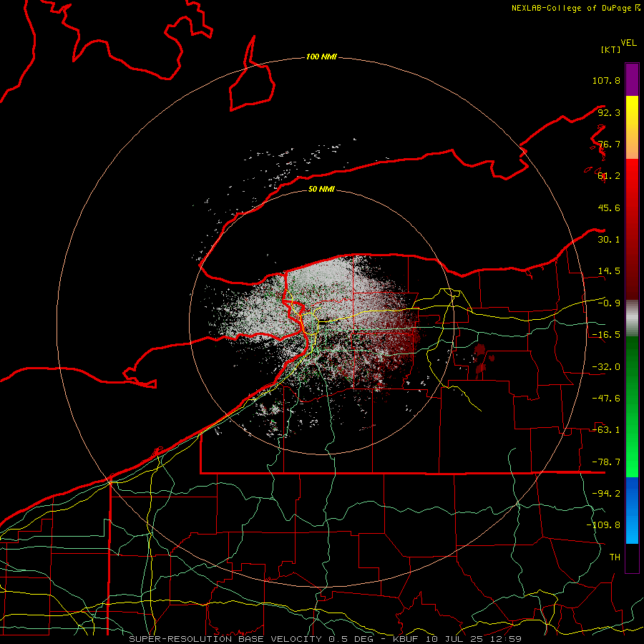Click the TH legend label

(615, 557)
